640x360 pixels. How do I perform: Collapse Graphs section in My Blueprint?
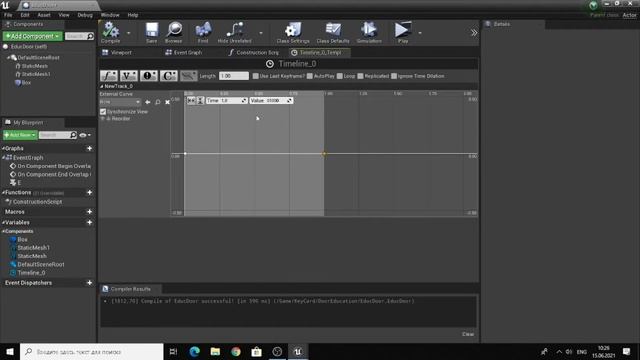pos(3,149)
